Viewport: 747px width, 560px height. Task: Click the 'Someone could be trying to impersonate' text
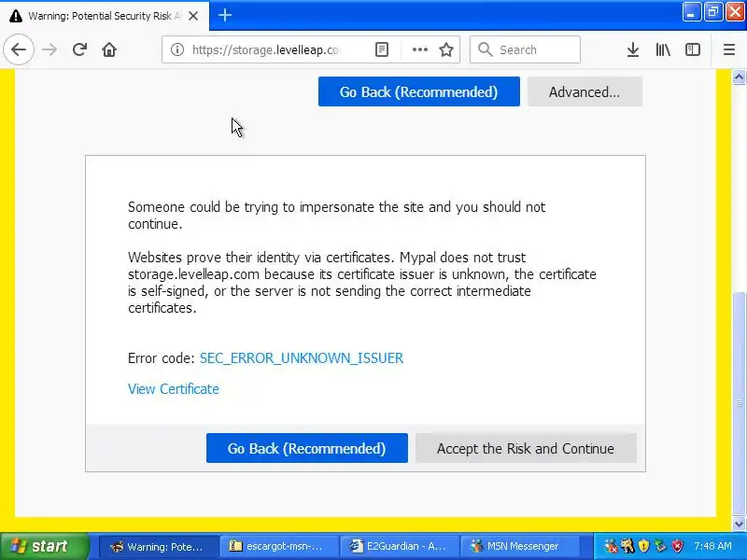pos(336,216)
